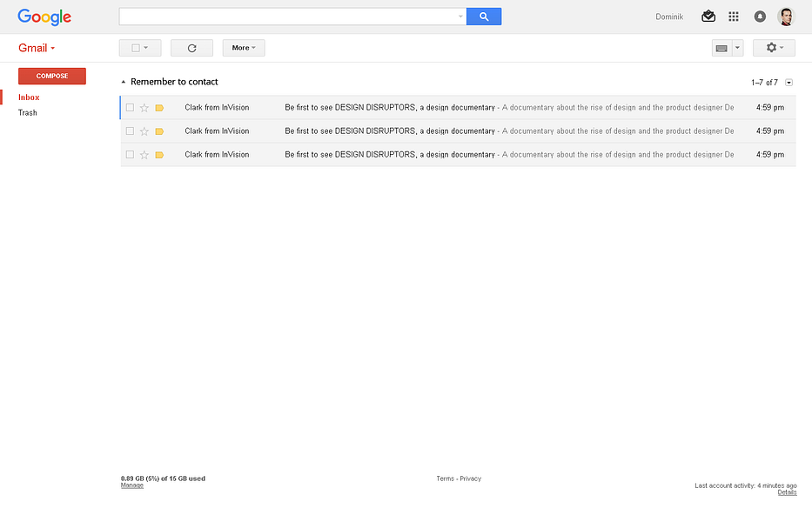The width and height of the screenshot is (812, 522).
Task: Show notifications via the bell icon
Action: pyautogui.click(x=760, y=17)
